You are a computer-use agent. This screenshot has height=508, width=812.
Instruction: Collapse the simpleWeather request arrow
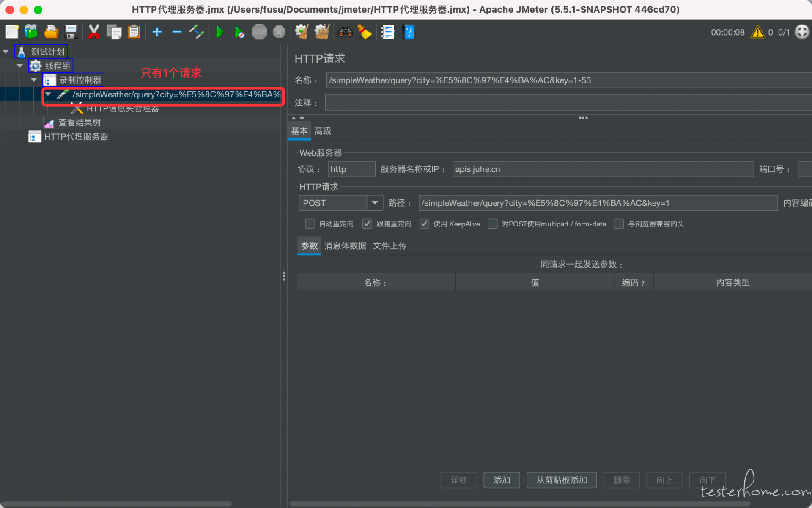[x=48, y=94]
